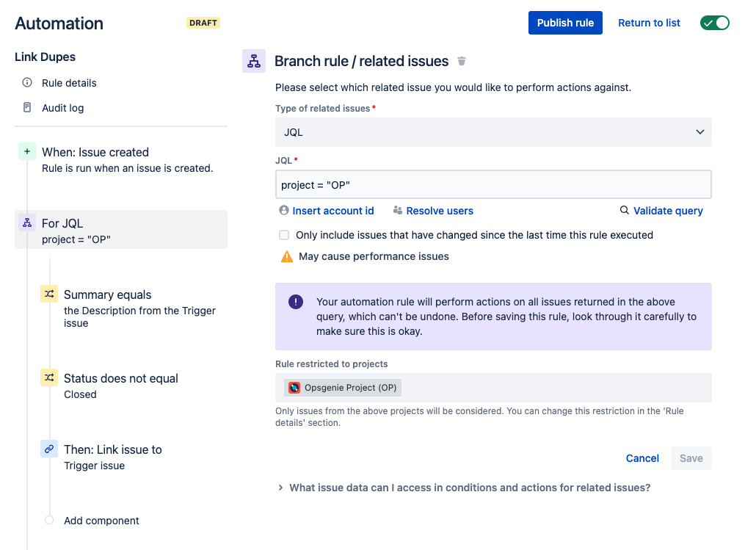Toggle the rule enabled switch off
The width and height of the screenshot is (756, 550).
pyautogui.click(x=714, y=23)
